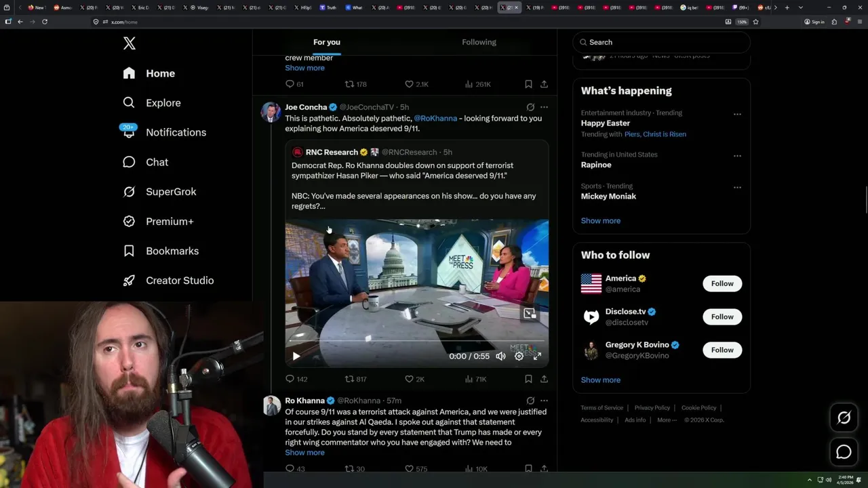Follow Gregory K Bovino
Viewport: 868px width, 488px height.
coord(722,350)
